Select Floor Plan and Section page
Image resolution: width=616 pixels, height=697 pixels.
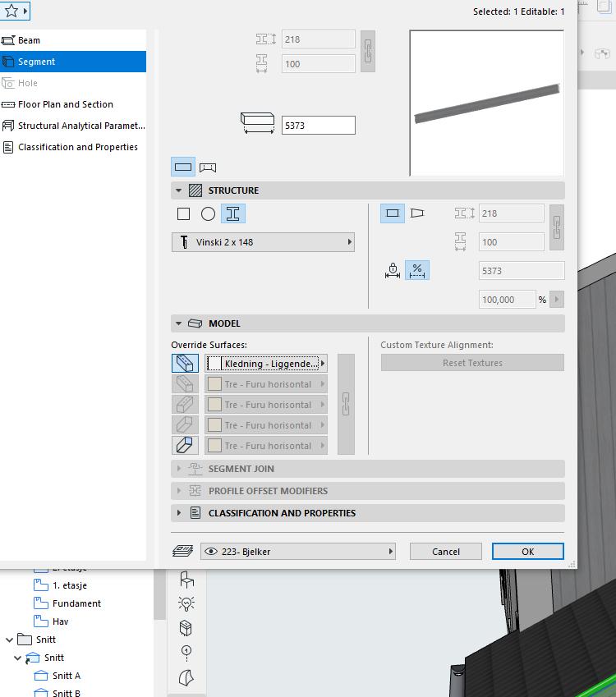pos(66,104)
